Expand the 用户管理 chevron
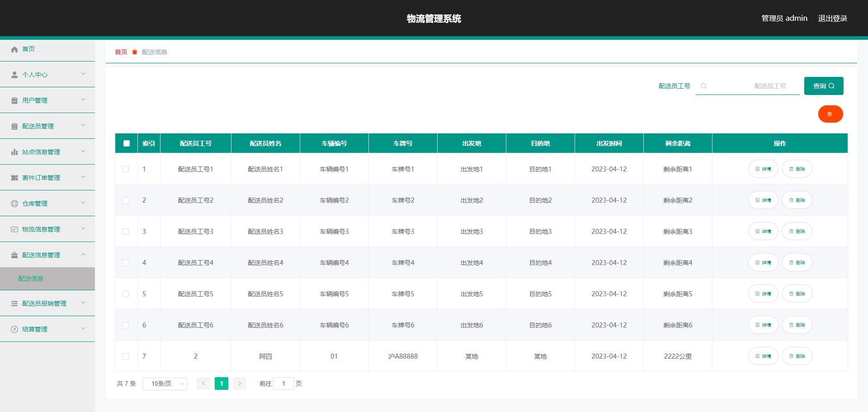Viewport: 868px width, 412px height. 83,99
